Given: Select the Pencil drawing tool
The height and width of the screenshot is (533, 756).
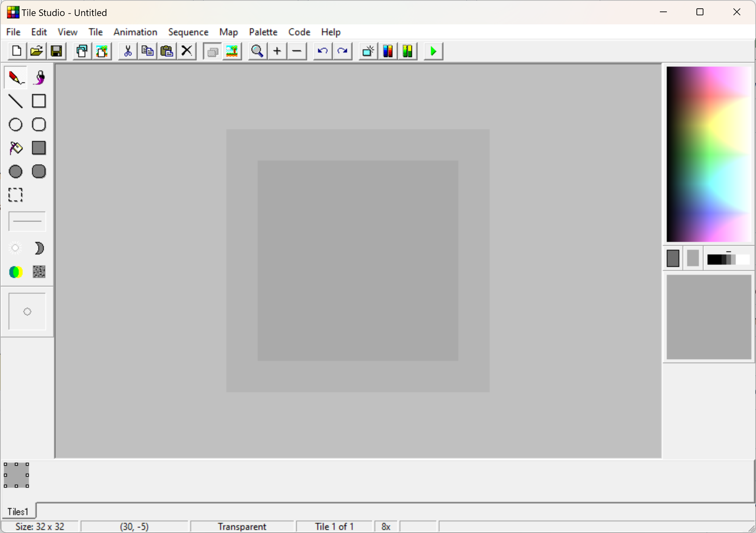Looking at the screenshot, I should [x=16, y=78].
